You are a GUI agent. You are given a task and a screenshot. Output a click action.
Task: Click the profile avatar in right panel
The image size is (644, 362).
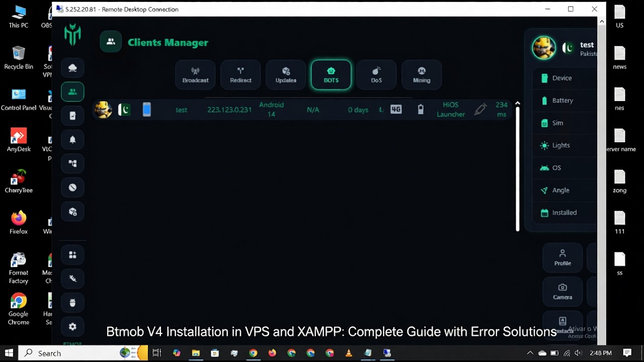(x=544, y=48)
